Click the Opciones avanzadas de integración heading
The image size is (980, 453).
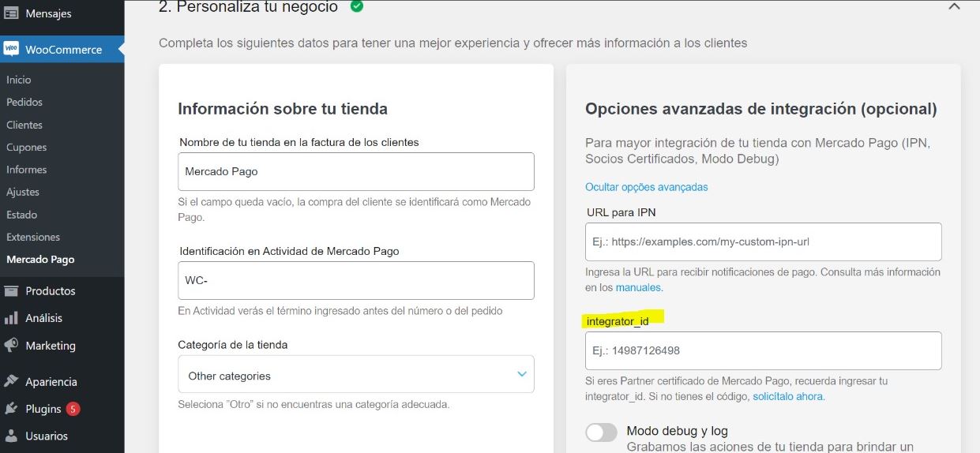[761, 109]
